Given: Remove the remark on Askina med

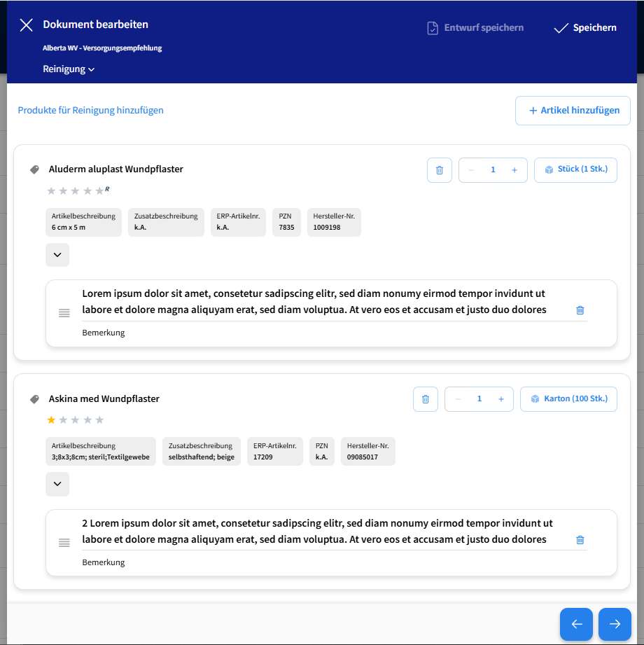Looking at the screenshot, I should [x=580, y=540].
